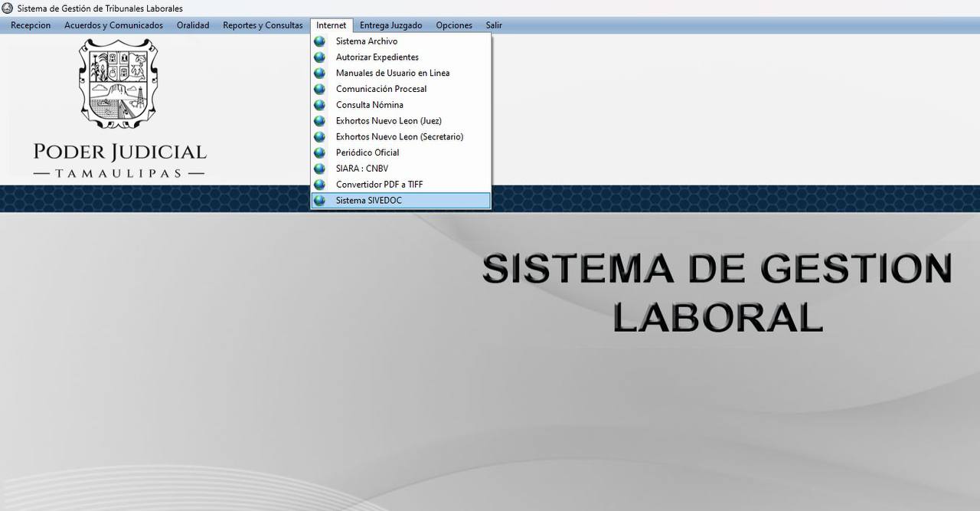Select the globe icon for Comunicación Procesal

319,89
